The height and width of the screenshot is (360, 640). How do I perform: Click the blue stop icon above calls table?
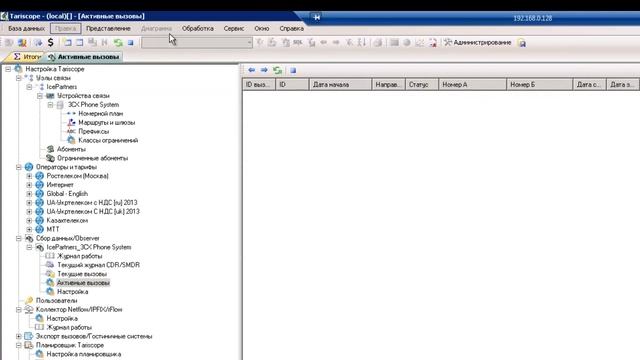293,70
